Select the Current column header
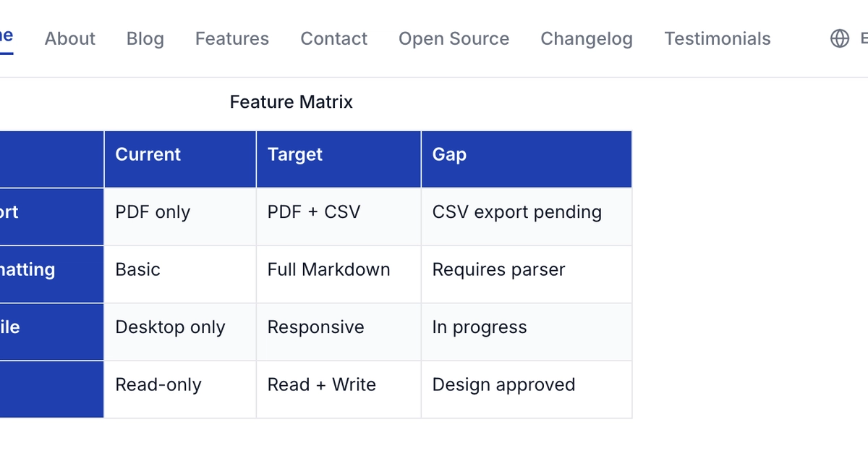The image size is (868, 454). pos(180,159)
